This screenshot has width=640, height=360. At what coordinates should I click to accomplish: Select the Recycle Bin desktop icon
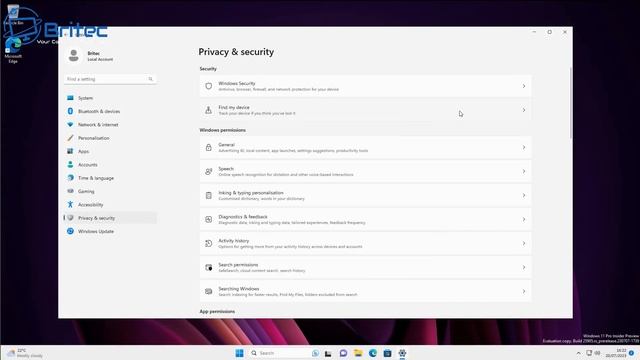(x=13, y=15)
